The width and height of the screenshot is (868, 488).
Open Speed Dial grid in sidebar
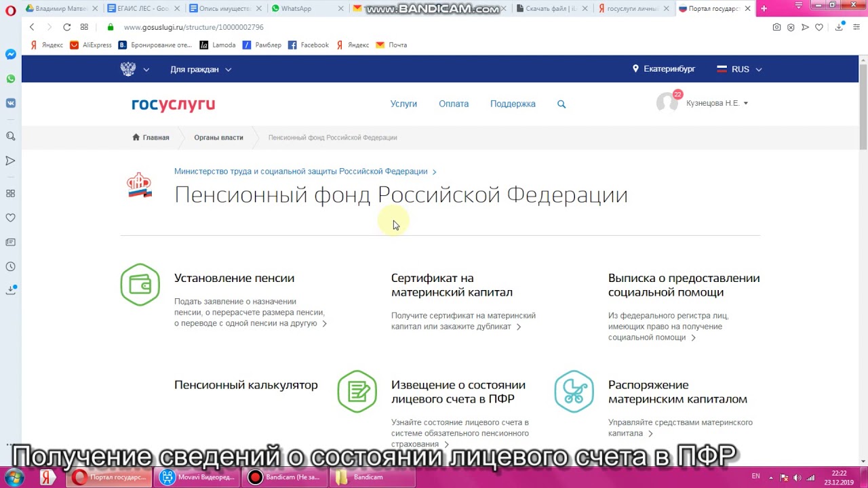[11, 193]
